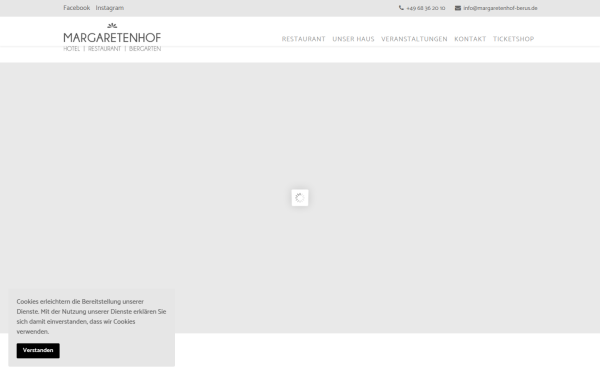
Task: Click the 'Hotel | Restaurant | Biergarten' tagline
Action: point(112,49)
